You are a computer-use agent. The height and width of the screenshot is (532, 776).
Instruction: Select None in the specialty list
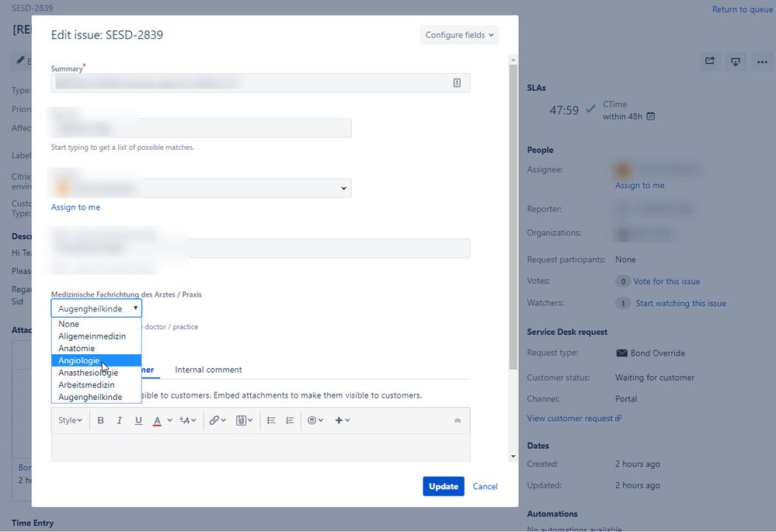point(96,324)
